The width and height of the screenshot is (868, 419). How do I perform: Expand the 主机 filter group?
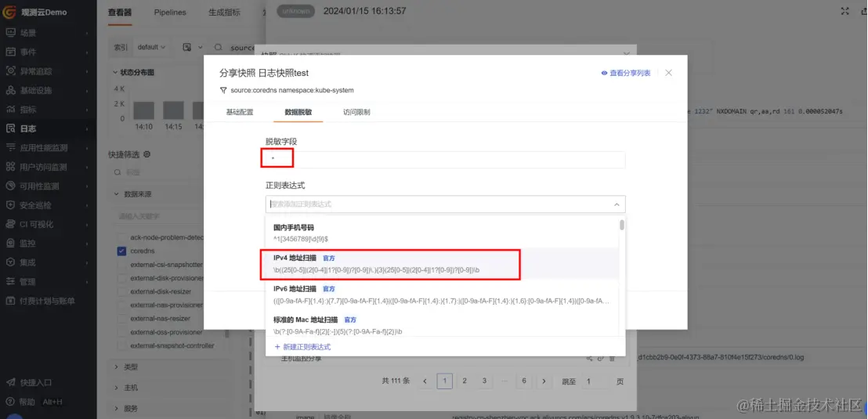(x=116, y=388)
